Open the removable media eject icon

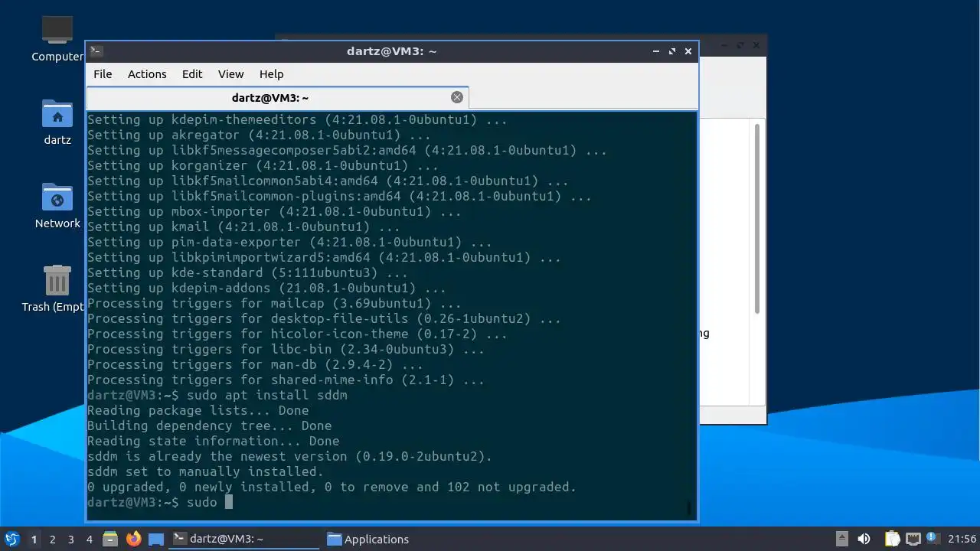point(841,539)
